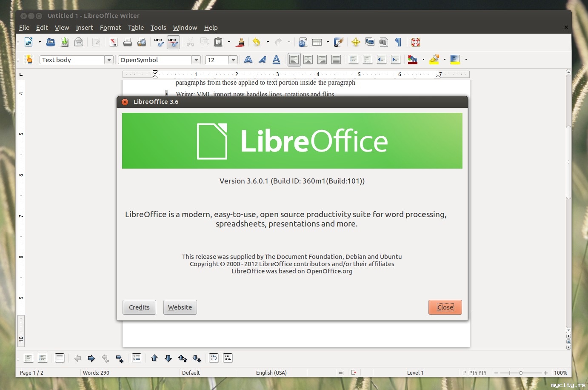
Task: Open Page Preview icon
Action: [x=142, y=42]
